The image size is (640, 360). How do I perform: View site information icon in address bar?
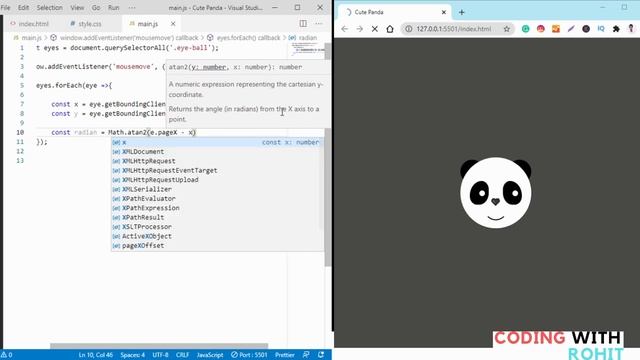tap(408, 29)
